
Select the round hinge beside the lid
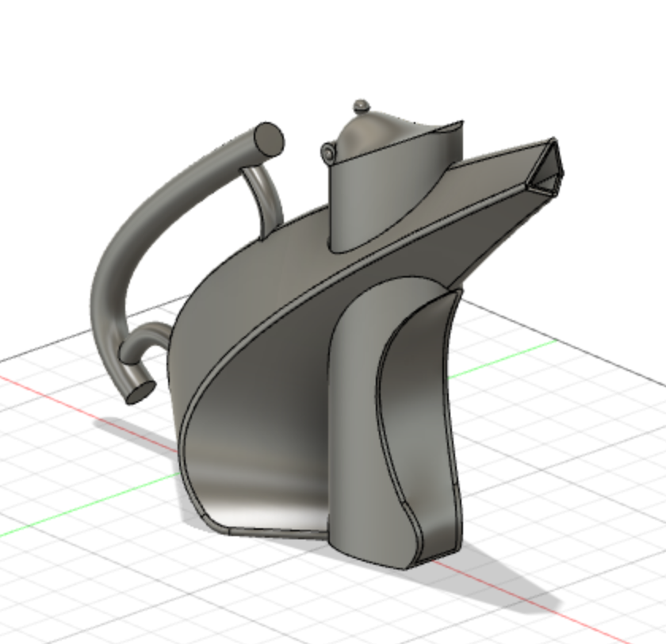(x=328, y=153)
